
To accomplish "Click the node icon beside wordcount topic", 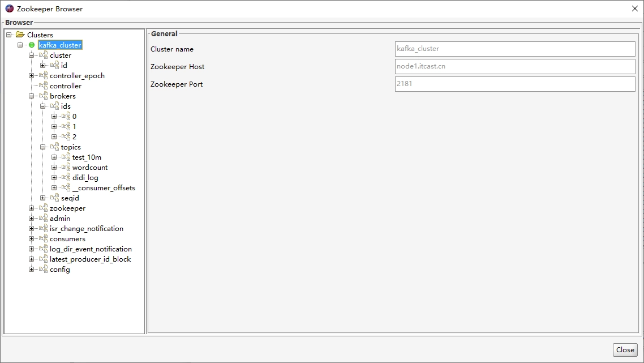I will [66, 167].
